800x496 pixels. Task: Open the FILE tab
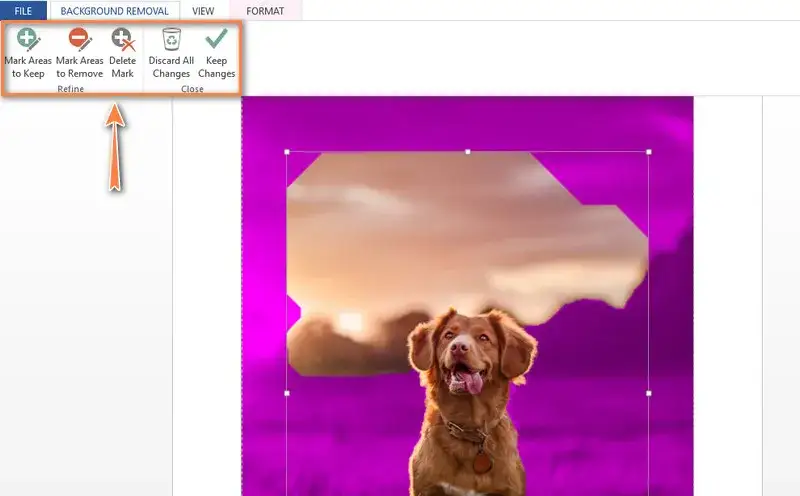pyautogui.click(x=23, y=11)
